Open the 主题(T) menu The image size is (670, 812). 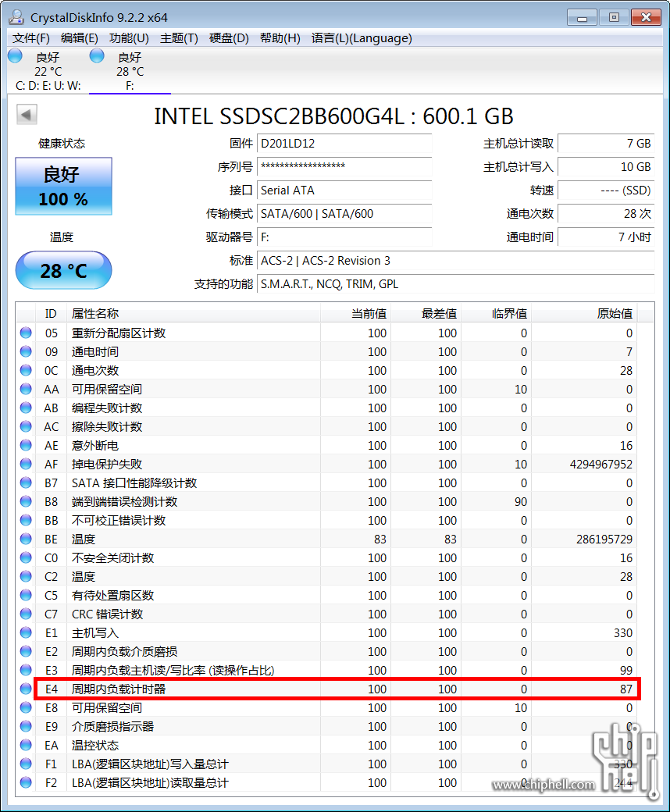[x=179, y=38]
